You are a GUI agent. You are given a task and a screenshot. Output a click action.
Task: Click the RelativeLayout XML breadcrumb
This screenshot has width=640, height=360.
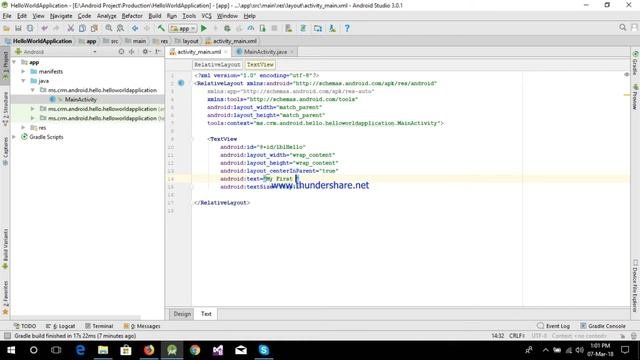point(217,64)
